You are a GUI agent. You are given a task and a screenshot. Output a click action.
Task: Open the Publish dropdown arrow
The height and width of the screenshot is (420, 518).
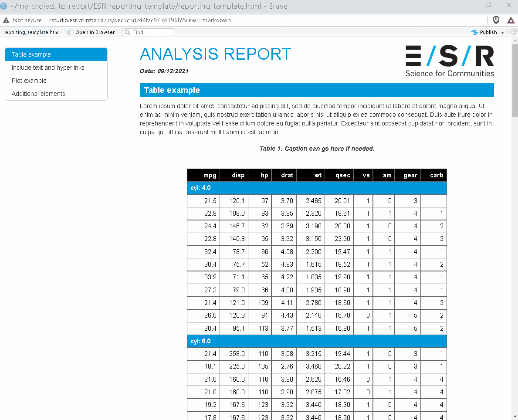click(502, 32)
